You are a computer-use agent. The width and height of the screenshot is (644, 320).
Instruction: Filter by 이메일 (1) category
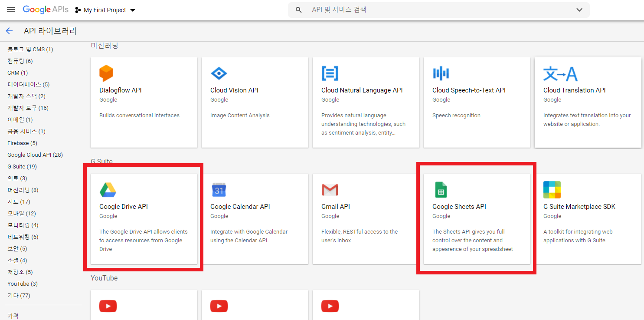tap(20, 120)
